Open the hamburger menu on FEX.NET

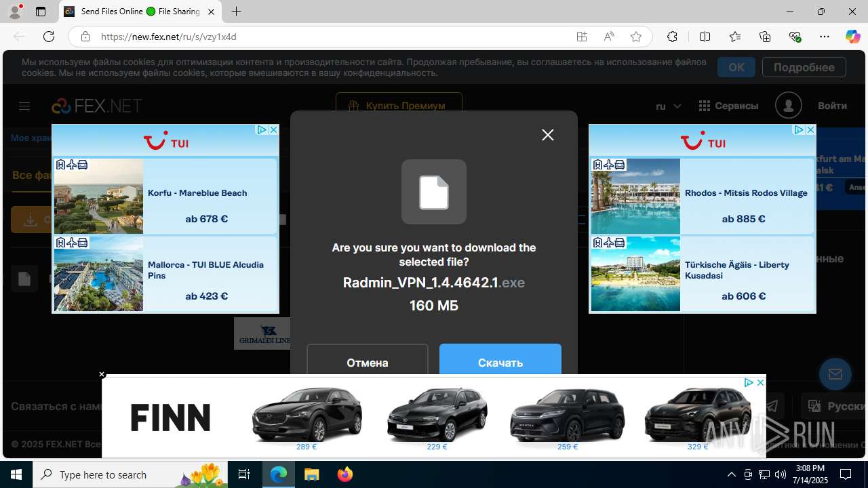pos(24,106)
